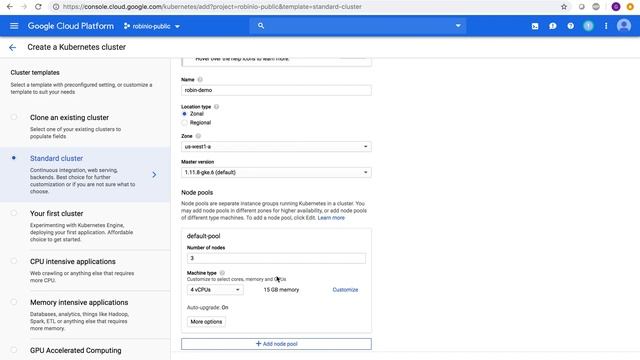This screenshot has width=640, height=360.
Task: Click the default-pool heading text
Action: tap(203, 236)
